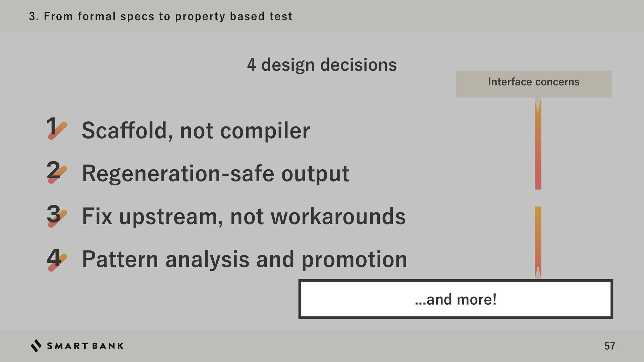Image resolution: width=644 pixels, height=362 pixels.
Task: Select 'Regeneration-safe output' text
Action: 216,174
